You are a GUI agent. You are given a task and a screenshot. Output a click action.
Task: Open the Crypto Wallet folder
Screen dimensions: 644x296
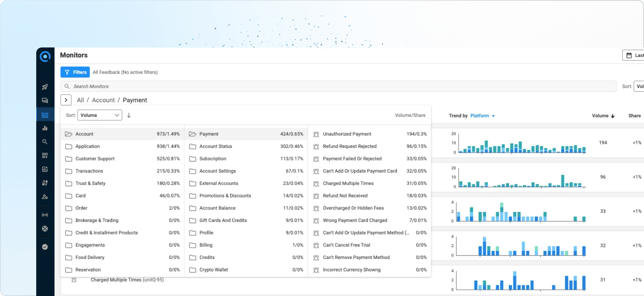coord(246,270)
